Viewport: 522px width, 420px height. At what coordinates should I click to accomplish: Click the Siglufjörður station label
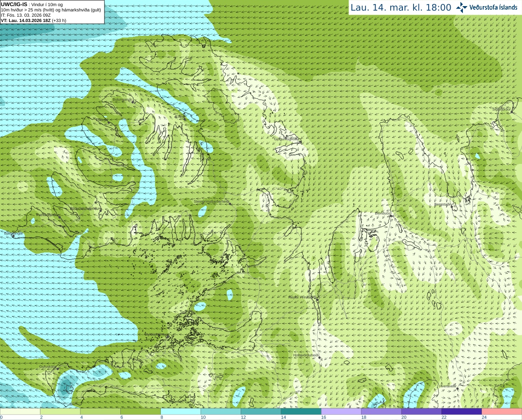pos(502,109)
